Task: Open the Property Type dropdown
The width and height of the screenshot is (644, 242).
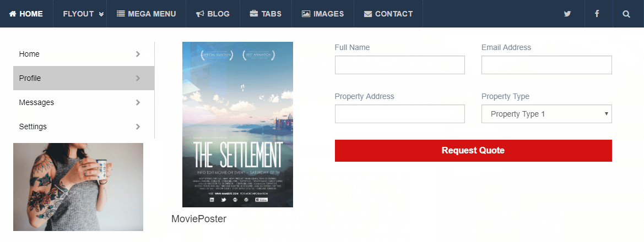Action: 546,114
